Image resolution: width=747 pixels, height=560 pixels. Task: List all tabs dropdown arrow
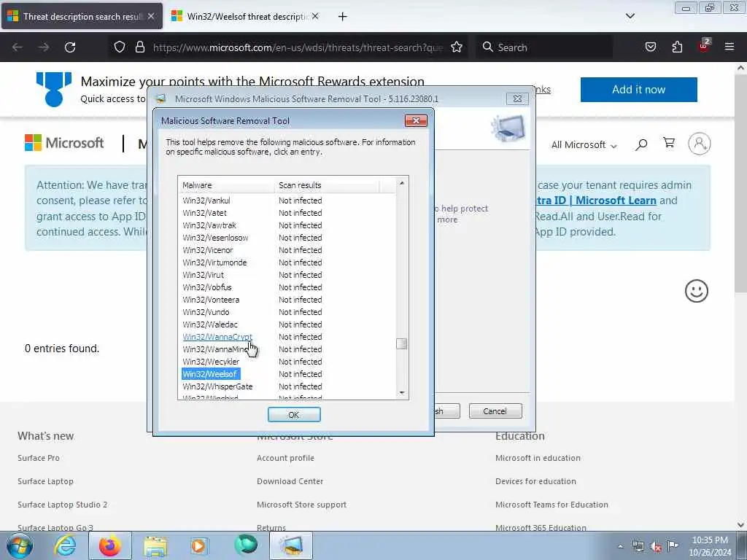click(x=630, y=16)
